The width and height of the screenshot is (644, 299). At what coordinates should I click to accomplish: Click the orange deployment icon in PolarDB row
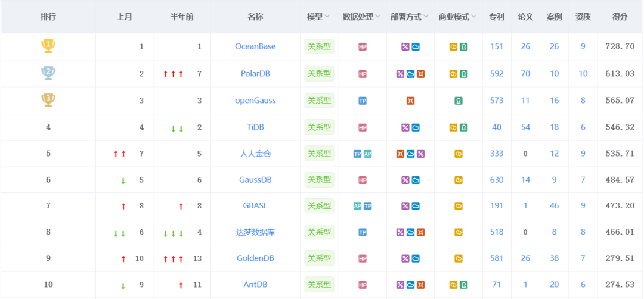420,74
